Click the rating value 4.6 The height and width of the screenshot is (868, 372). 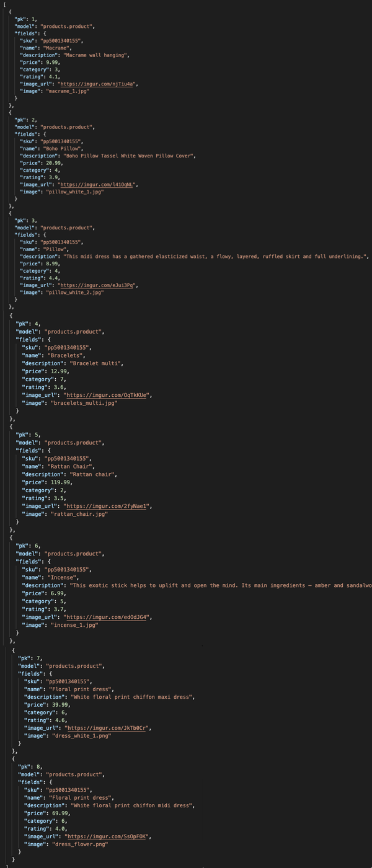click(x=60, y=720)
